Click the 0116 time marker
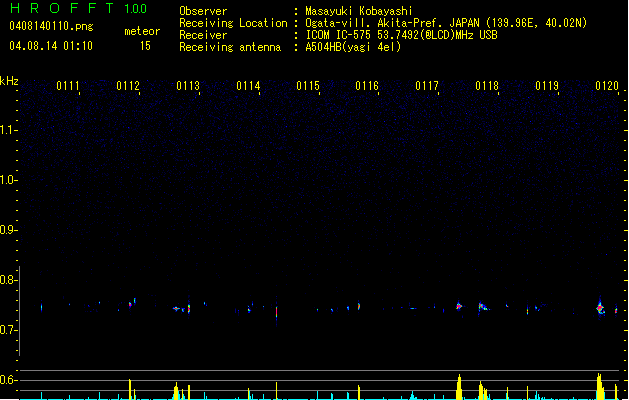This screenshot has width=629, height=400. (367, 86)
